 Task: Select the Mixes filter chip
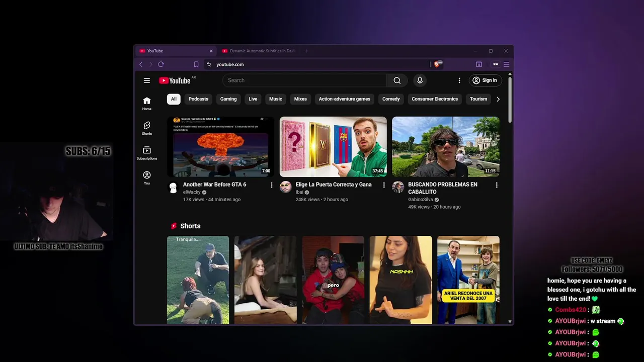click(x=300, y=99)
